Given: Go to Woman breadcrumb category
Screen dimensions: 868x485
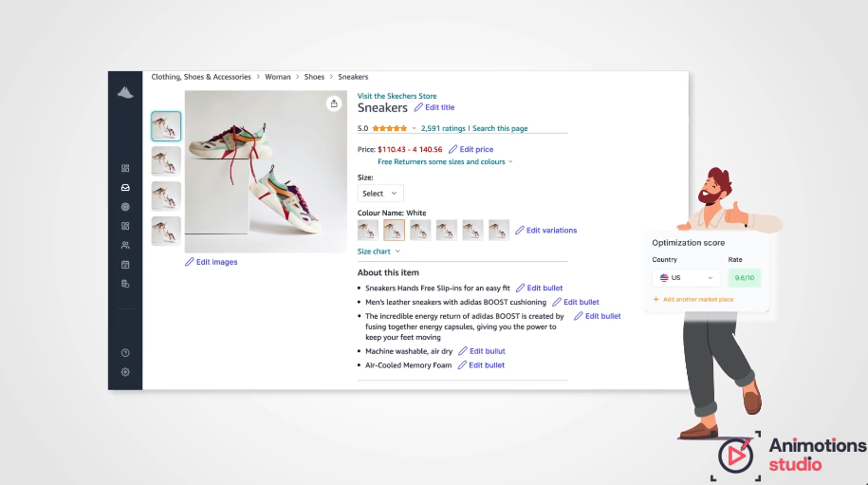Looking at the screenshot, I should (277, 77).
